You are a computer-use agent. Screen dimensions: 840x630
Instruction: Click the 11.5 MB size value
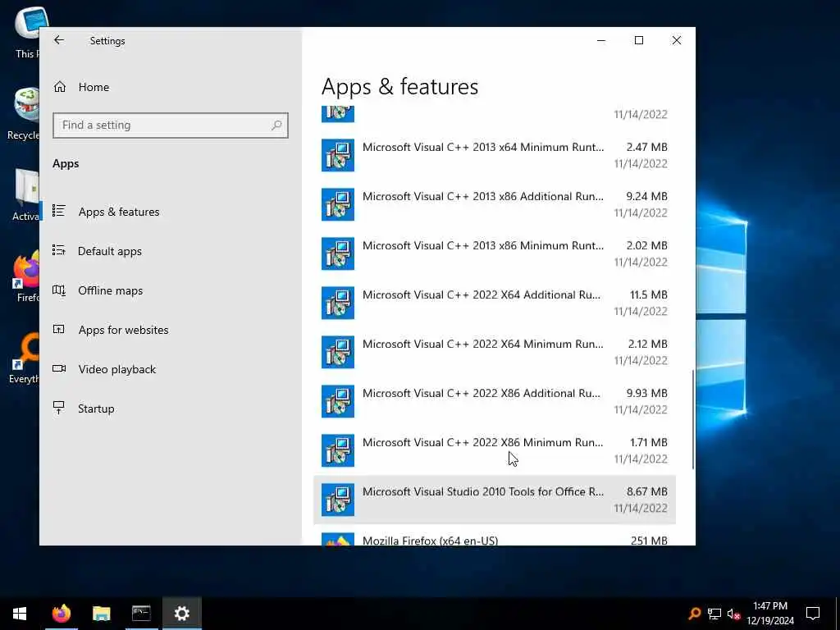tap(648, 294)
